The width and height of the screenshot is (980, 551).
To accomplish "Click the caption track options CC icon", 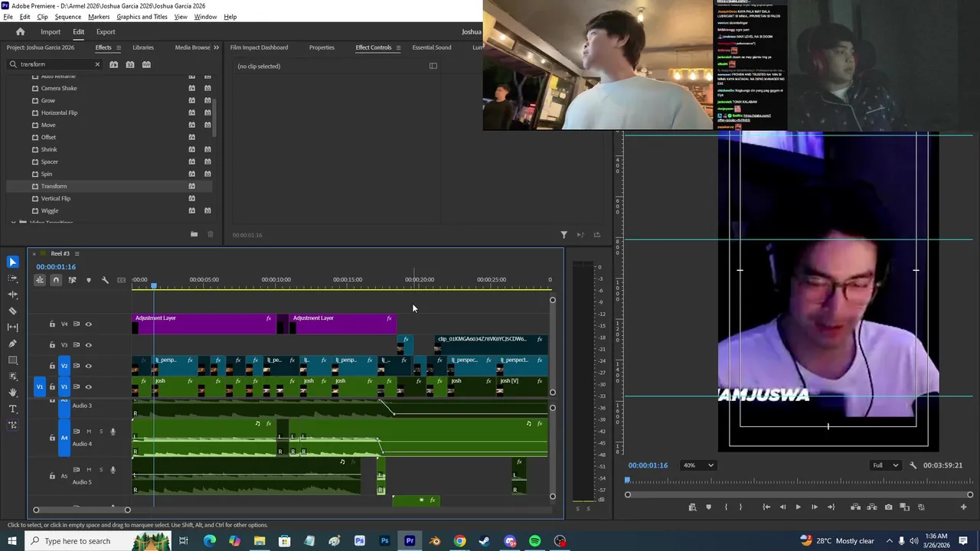I will tap(121, 280).
